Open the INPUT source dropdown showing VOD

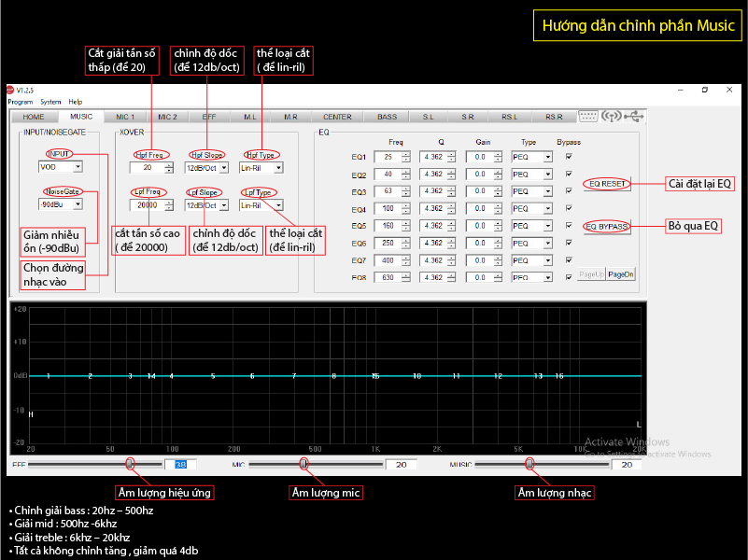(61, 167)
